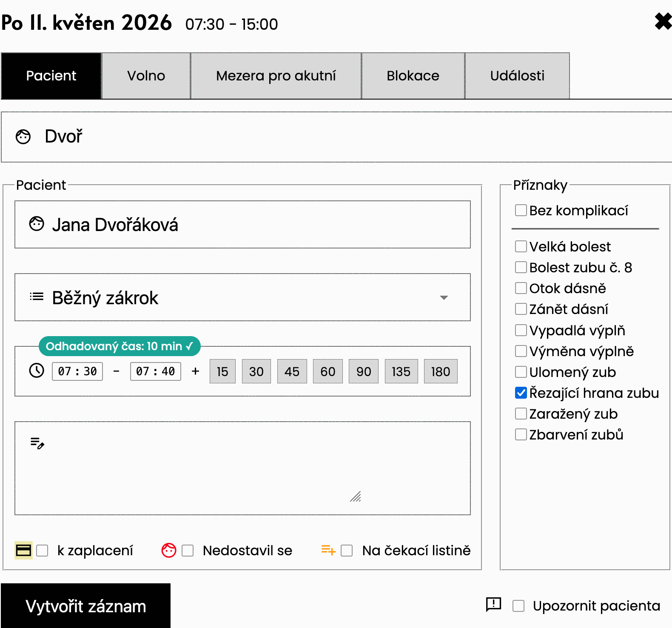Choose the 30 minute duration button
This screenshot has height=628, width=672.
click(256, 371)
